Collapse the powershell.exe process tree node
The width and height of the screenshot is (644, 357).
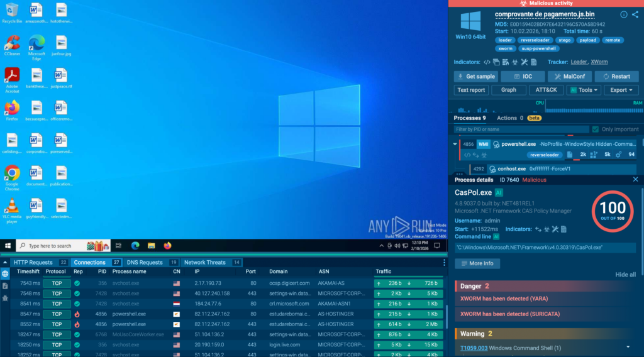(x=455, y=144)
